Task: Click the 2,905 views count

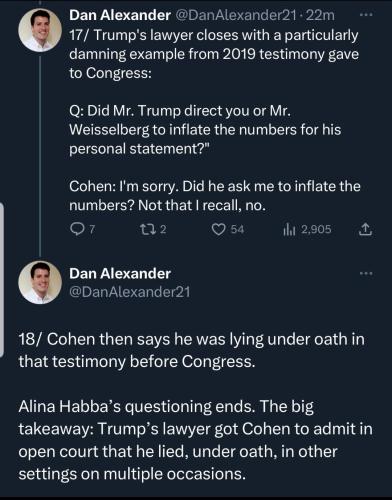Action: (316, 229)
